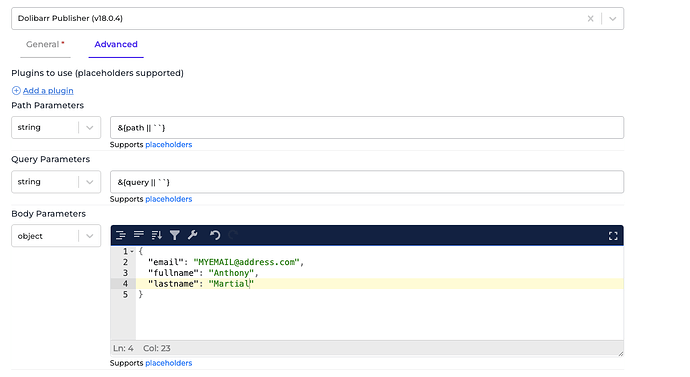The width and height of the screenshot is (690, 377).
Task: Select the Advanced tab
Action: [x=116, y=44]
